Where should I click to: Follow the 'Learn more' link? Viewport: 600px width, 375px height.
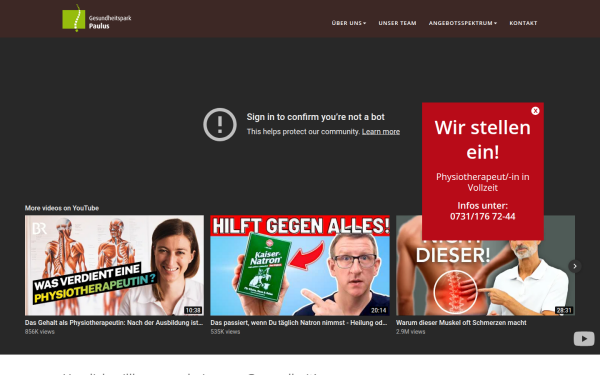tap(381, 132)
